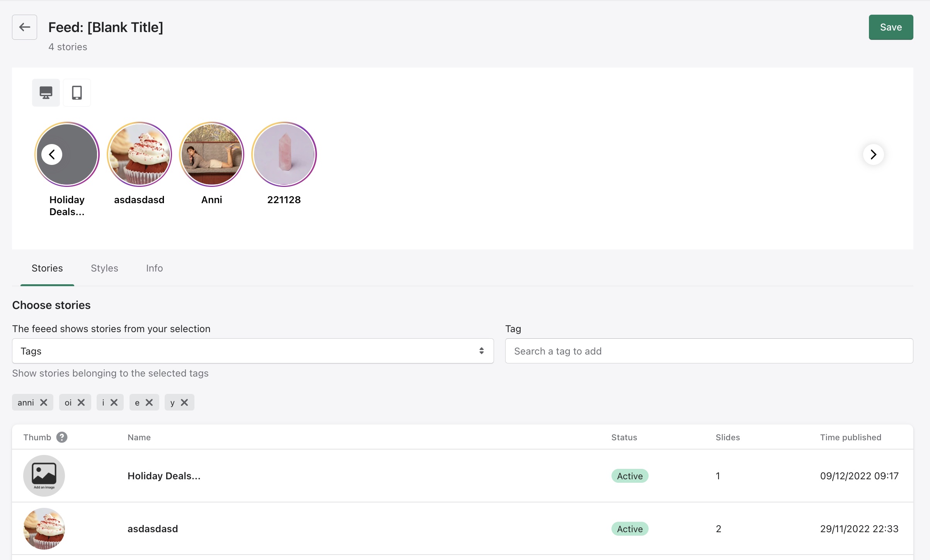Open the 221128 crystal story circle
The image size is (930, 560).
point(284,154)
